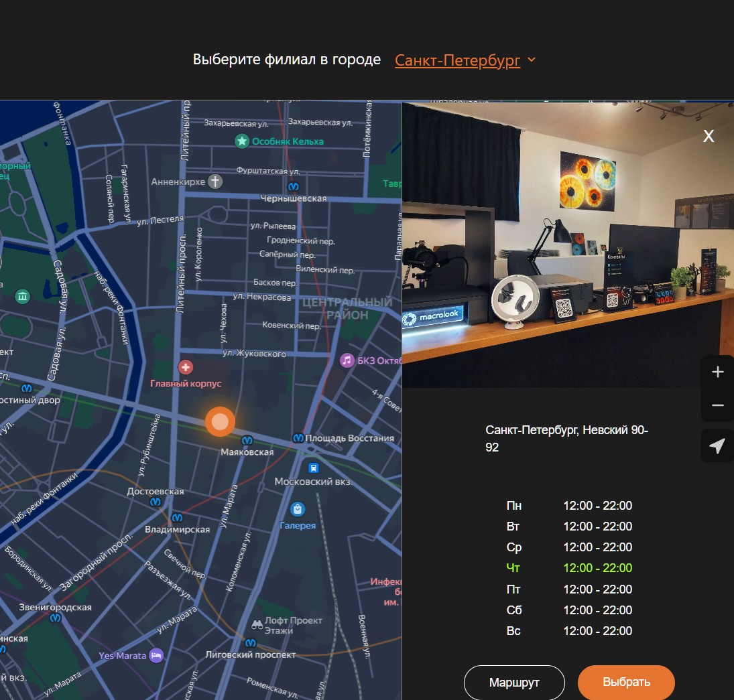Click the orange branch location marker

click(x=220, y=422)
